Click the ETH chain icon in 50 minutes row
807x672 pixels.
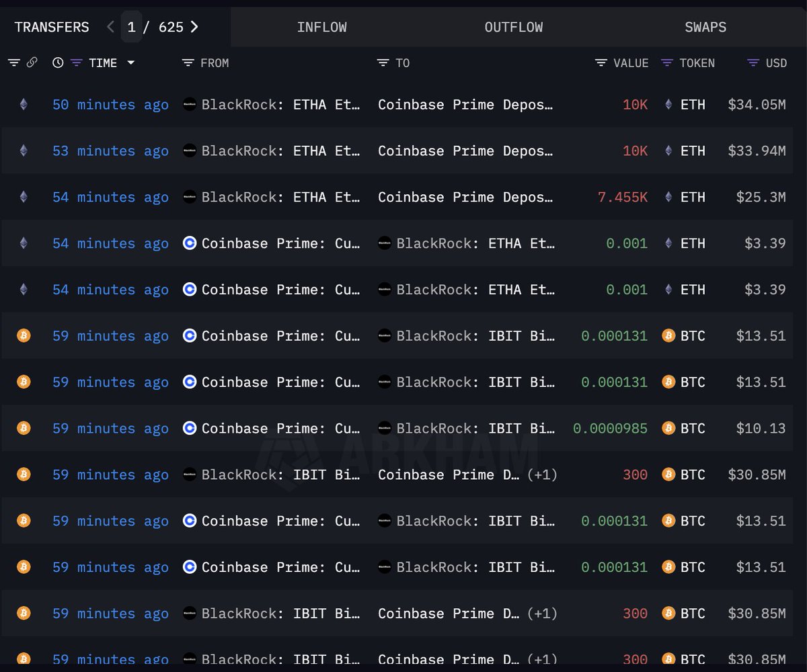pos(24,105)
